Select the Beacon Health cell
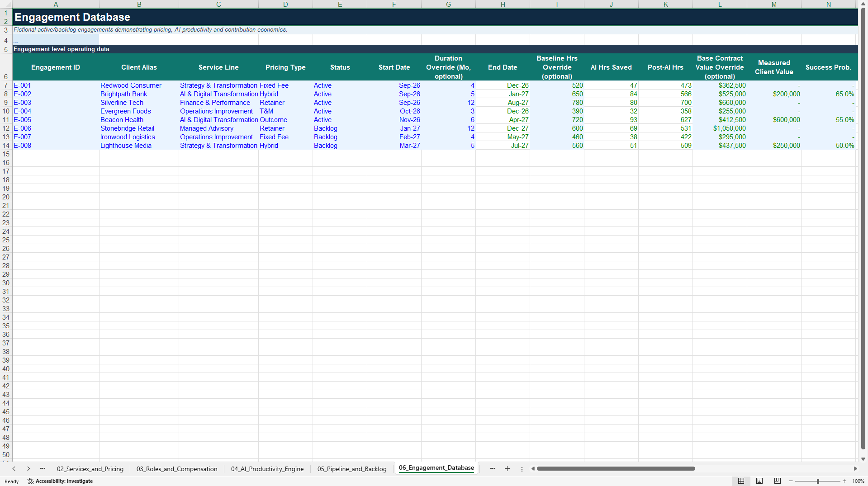This screenshot has width=868, height=486. tap(139, 120)
